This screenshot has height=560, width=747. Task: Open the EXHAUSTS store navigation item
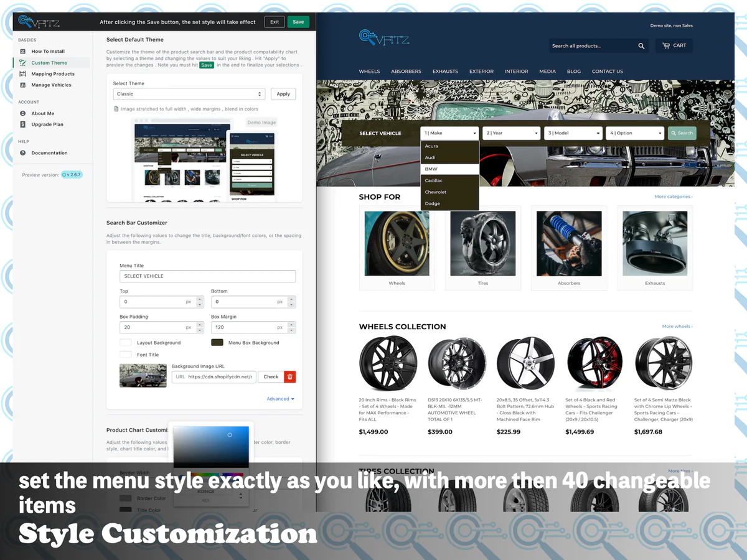click(x=445, y=72)
